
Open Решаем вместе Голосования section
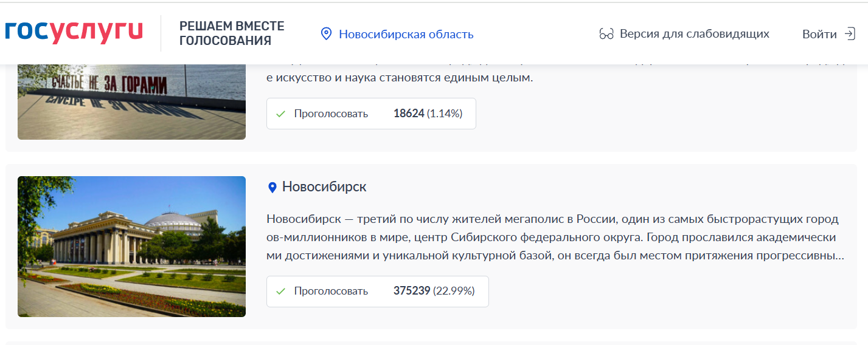[231, 34]
